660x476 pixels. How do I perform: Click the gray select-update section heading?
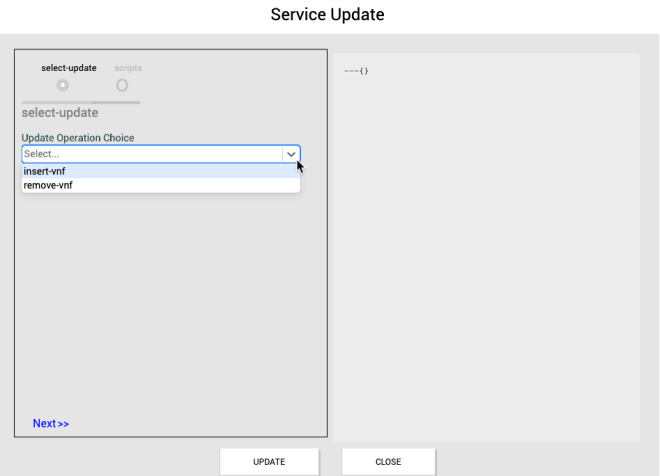60,113
